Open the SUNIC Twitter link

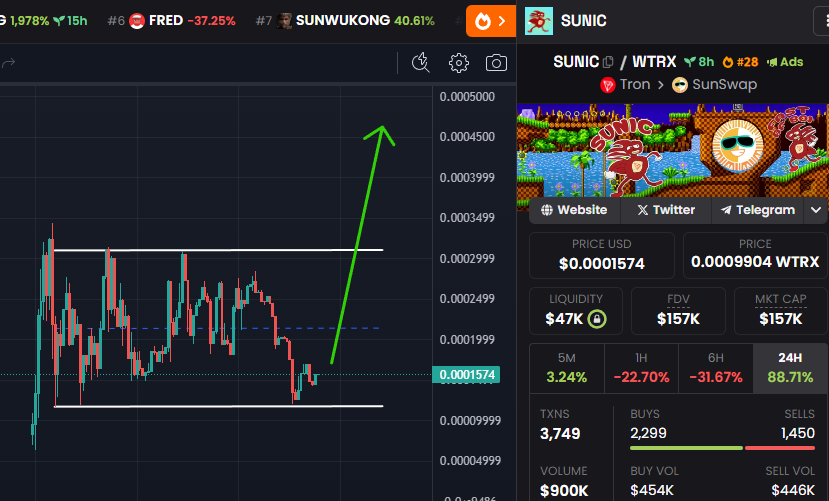tap(666, 210)
